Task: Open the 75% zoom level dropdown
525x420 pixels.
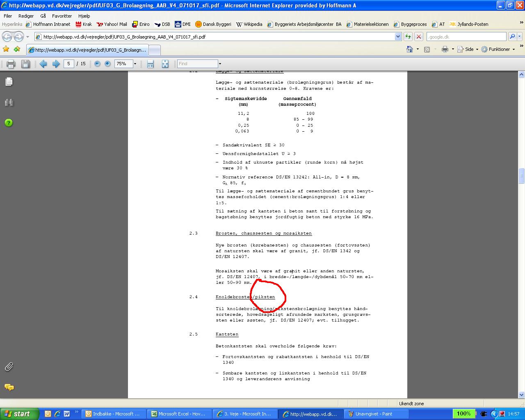Action: pos(135,64)
